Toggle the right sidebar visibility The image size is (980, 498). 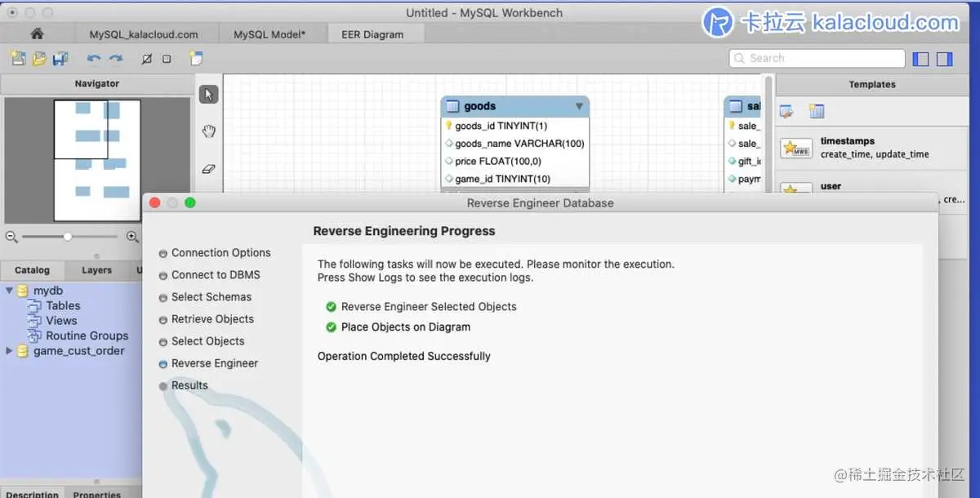pyautogui.click(x=944, y=59)
